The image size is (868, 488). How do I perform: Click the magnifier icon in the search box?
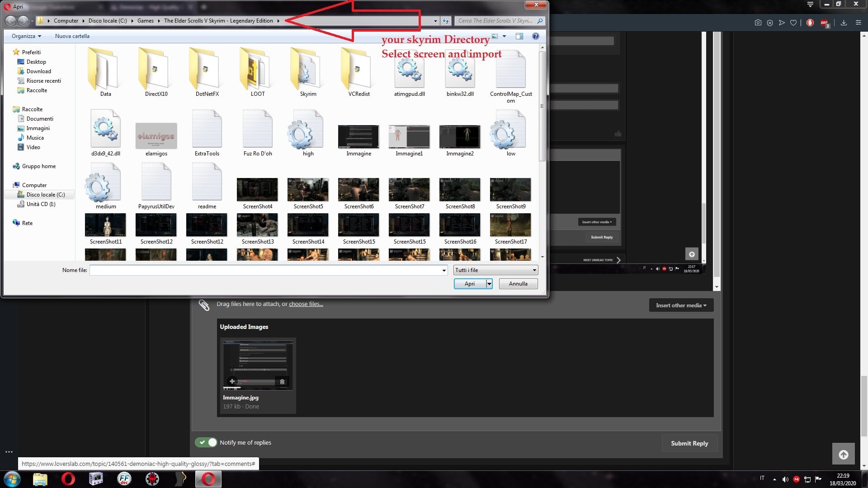540,21
